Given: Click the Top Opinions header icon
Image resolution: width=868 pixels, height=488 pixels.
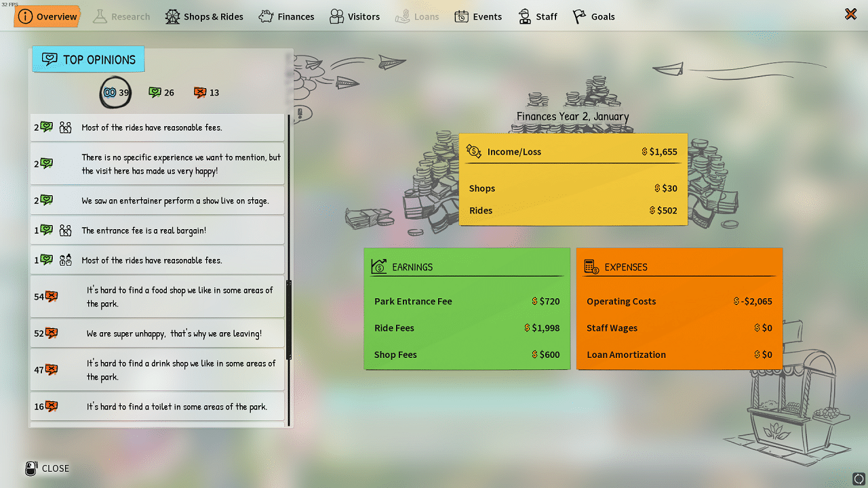Looking at the screenshot, I should [50, 60].
